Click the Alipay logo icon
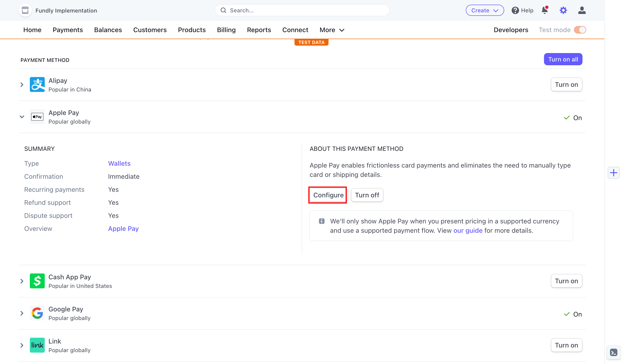 [37, 84]
